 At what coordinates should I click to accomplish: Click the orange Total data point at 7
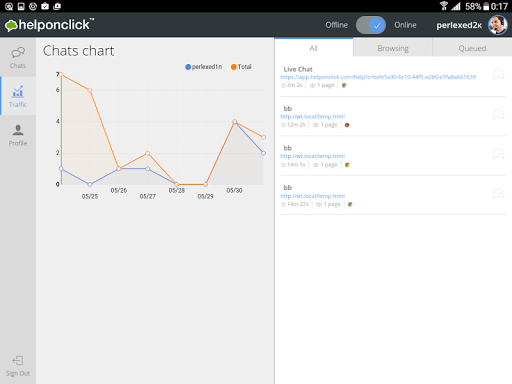(61, 74)
